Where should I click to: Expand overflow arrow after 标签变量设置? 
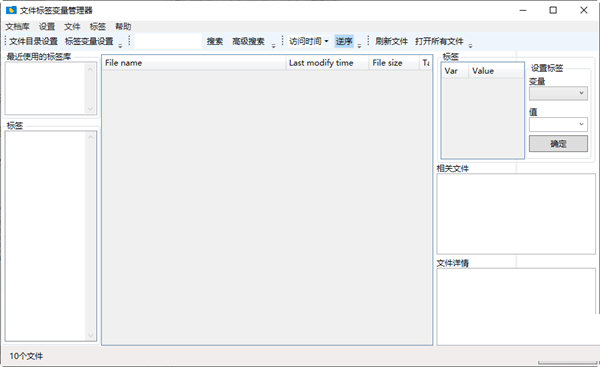[x=120, y=46]
